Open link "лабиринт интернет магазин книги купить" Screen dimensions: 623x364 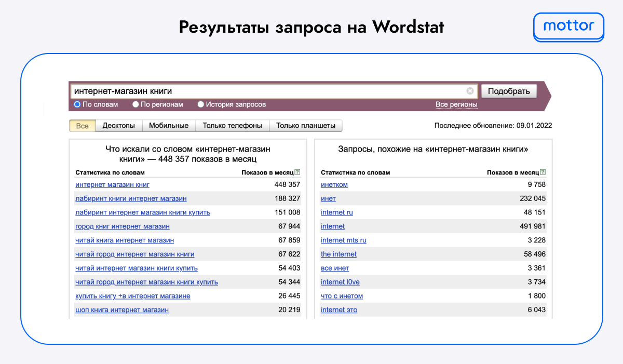point(143,212)
